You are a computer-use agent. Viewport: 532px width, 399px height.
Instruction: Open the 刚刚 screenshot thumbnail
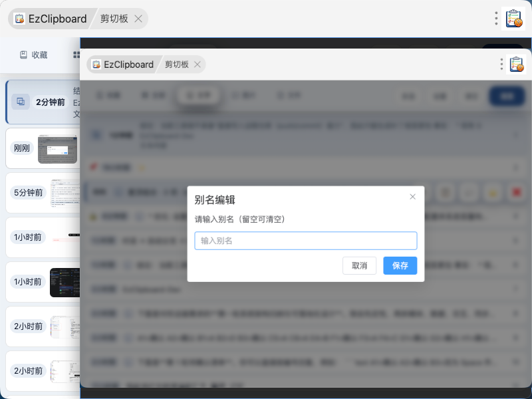57,148
